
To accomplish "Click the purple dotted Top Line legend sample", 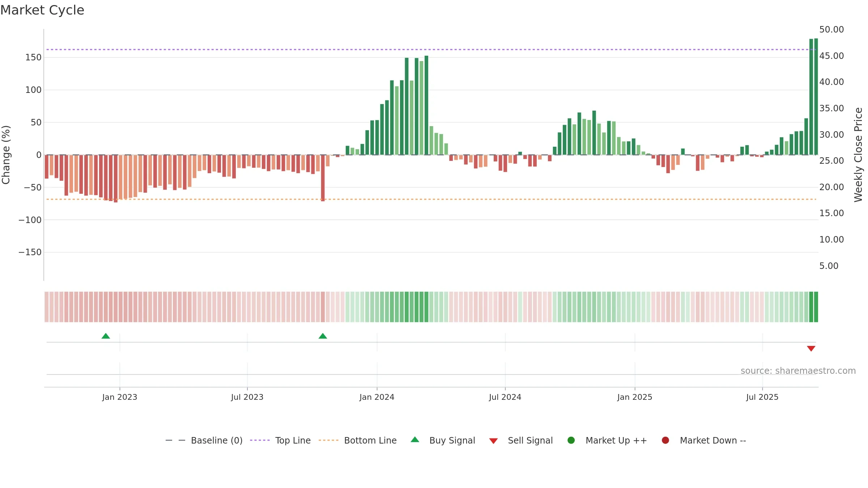I will [260, 440].
